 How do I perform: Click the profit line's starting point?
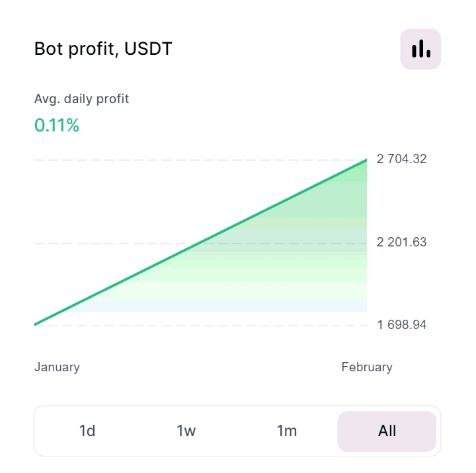(x=36, y=324)
